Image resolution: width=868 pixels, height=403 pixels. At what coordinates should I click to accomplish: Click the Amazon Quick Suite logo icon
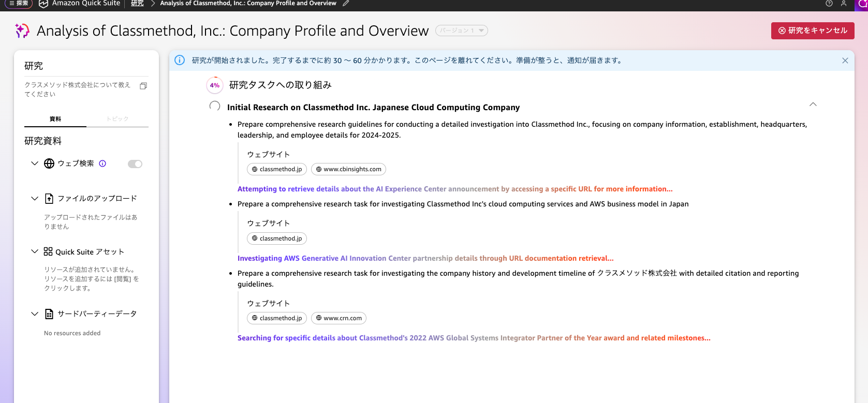click(x=43, y=4)
